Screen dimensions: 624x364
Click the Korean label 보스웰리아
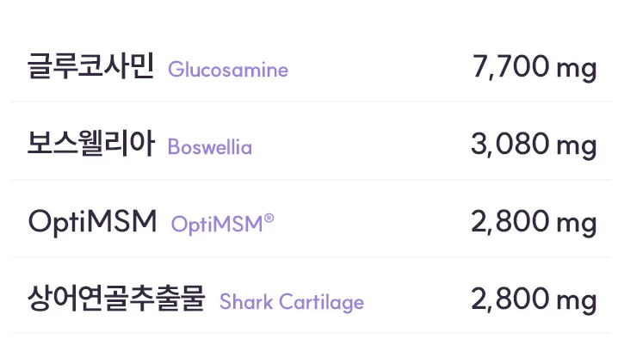click(x=90, y=144)
